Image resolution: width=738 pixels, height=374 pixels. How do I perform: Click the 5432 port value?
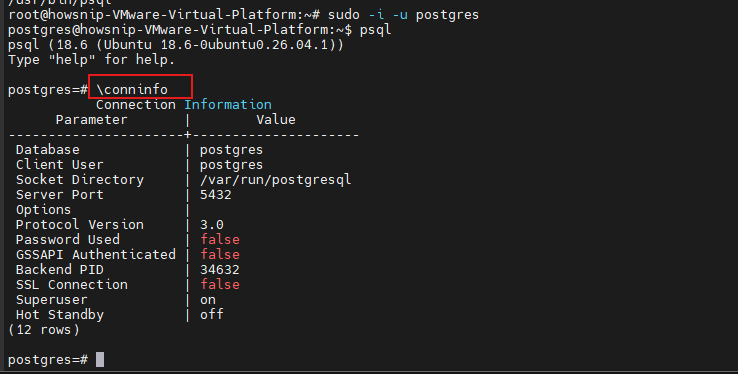tap(216, 195)
